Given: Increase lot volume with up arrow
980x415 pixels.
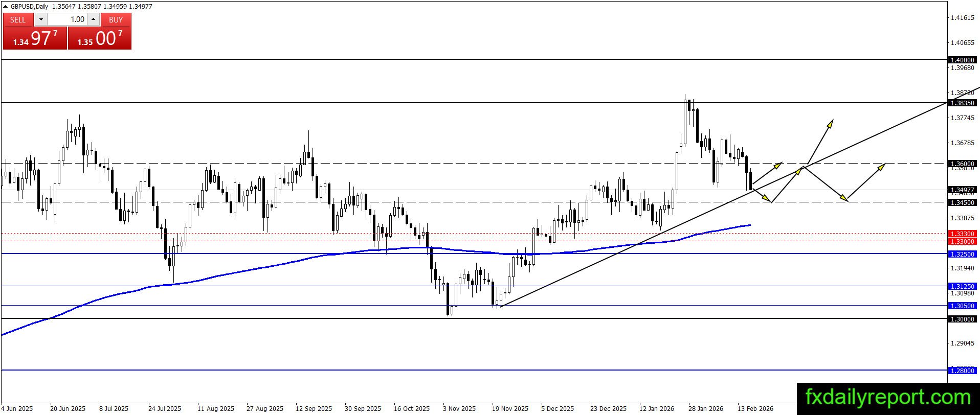Looking at the screenshot, I should 93,19.
